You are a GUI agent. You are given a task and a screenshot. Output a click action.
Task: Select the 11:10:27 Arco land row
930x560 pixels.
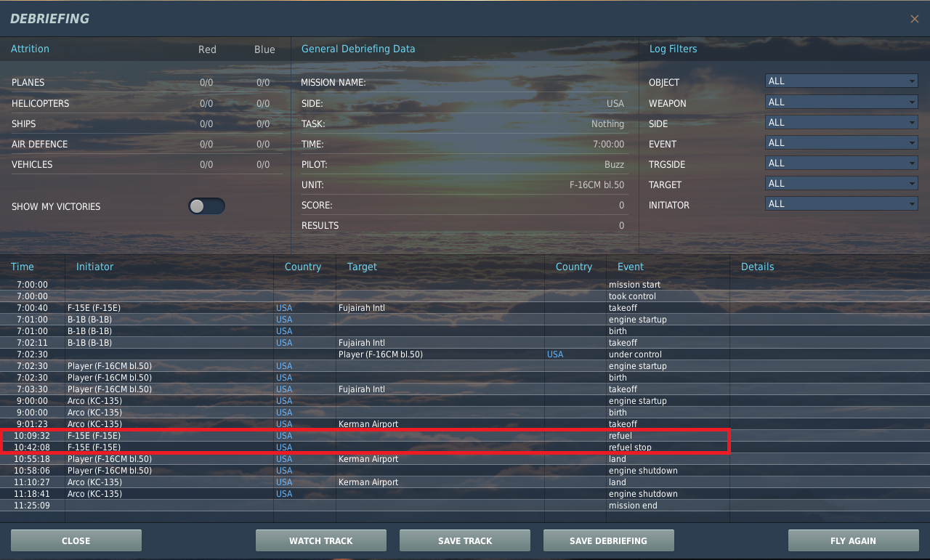point(465,482)
